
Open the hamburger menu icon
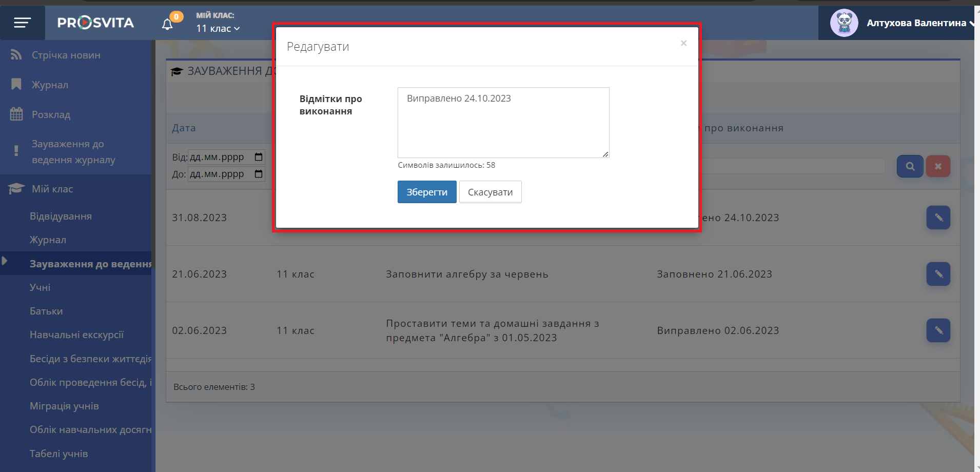[22, 23]
